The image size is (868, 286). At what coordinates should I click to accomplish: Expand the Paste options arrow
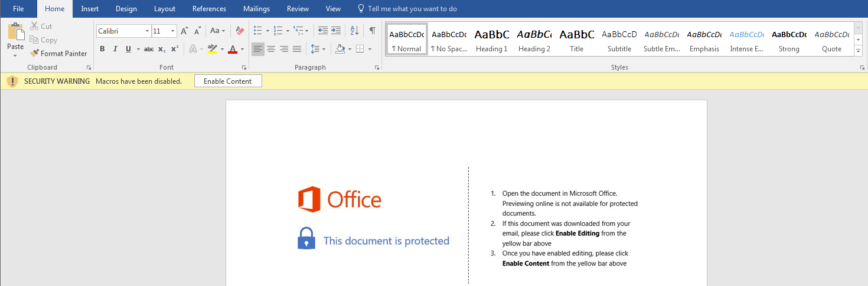click(x=15, y=55)
